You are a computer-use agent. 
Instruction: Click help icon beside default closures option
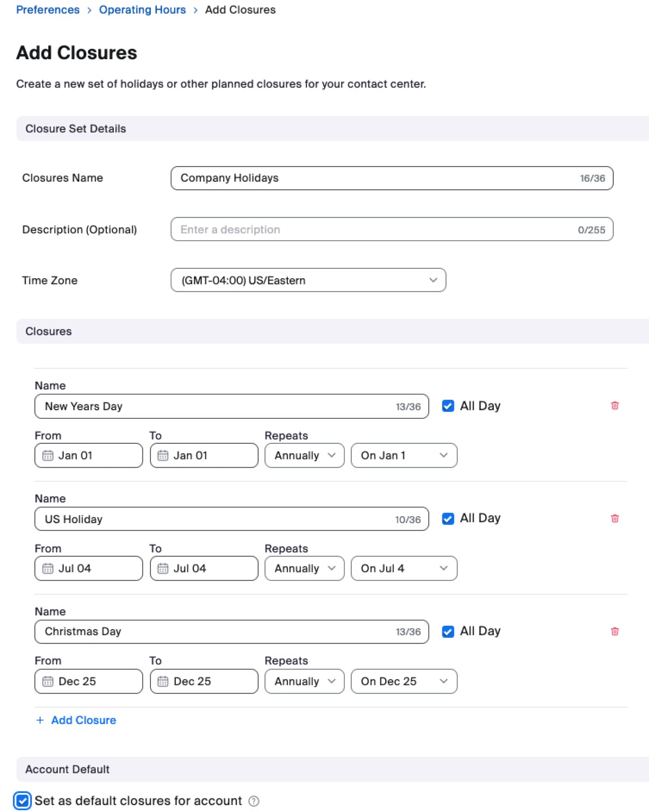pos(254,801)
